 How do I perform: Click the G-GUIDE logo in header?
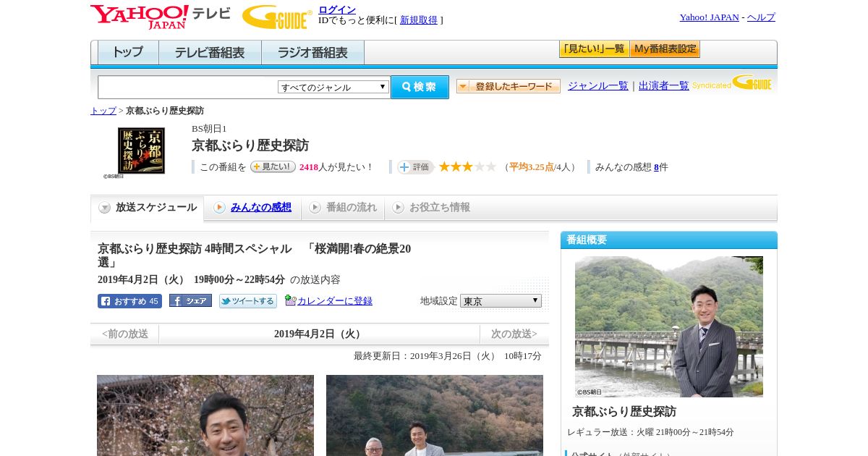point(277,17)
